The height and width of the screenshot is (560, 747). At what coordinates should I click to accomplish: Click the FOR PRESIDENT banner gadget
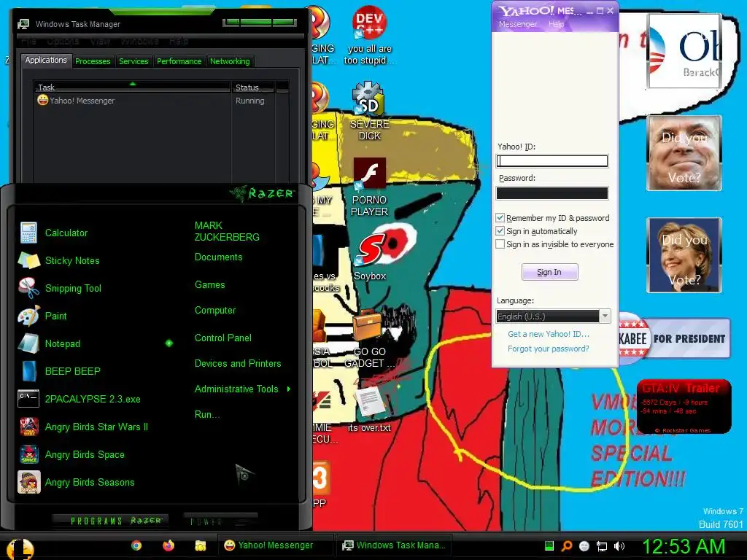[x=674, y=338]
